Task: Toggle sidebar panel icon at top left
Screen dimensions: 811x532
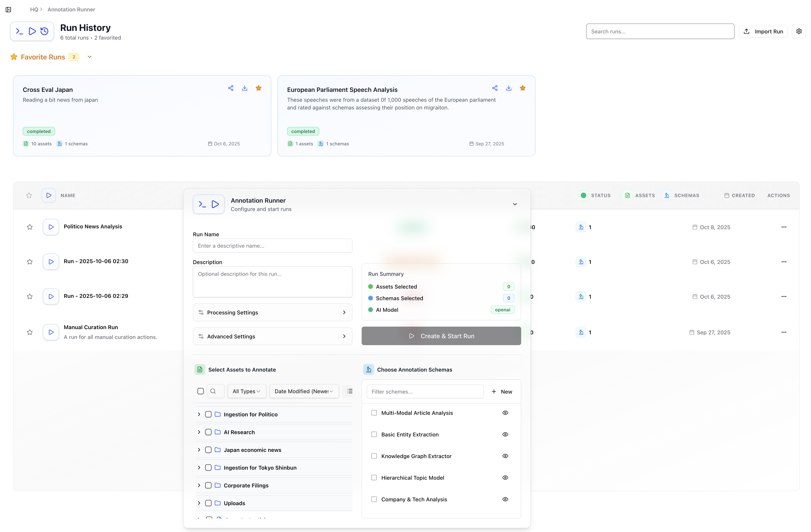Action: coord(8,9)
